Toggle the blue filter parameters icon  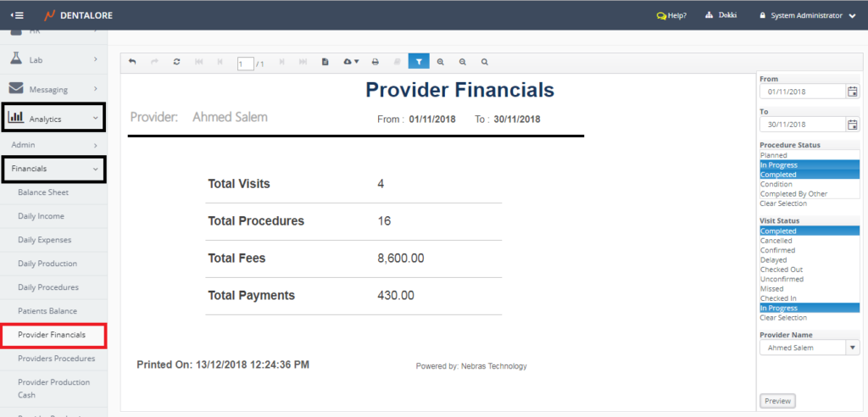click(419, 62)
